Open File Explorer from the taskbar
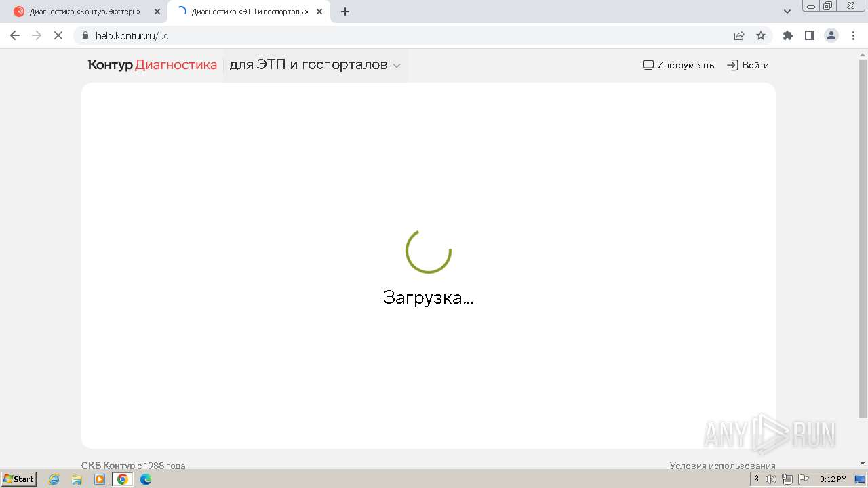 tap(77, 479)
